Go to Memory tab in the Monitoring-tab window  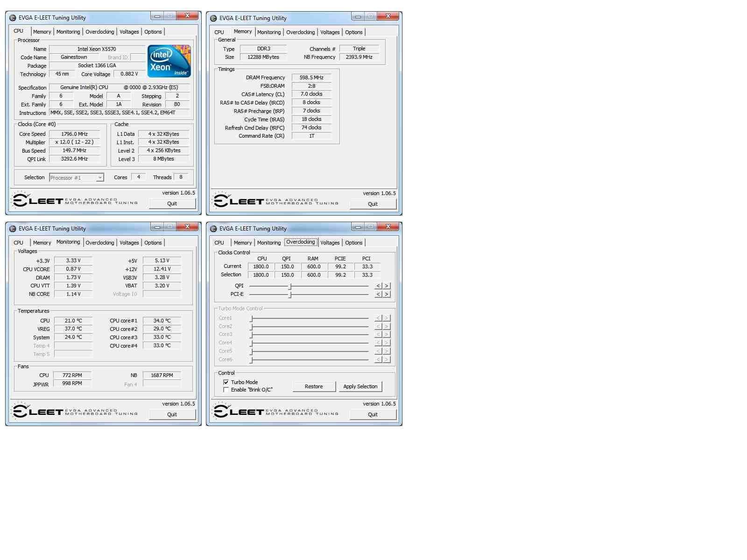(42, 243)
